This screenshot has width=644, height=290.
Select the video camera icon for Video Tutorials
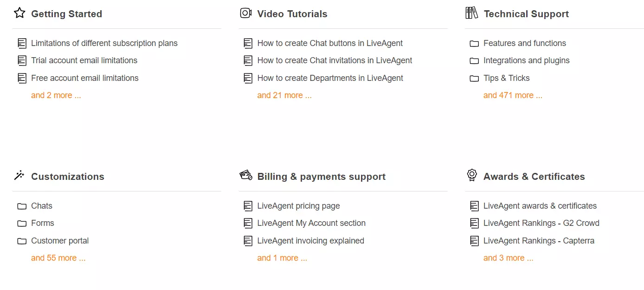(x=245, y=13)
